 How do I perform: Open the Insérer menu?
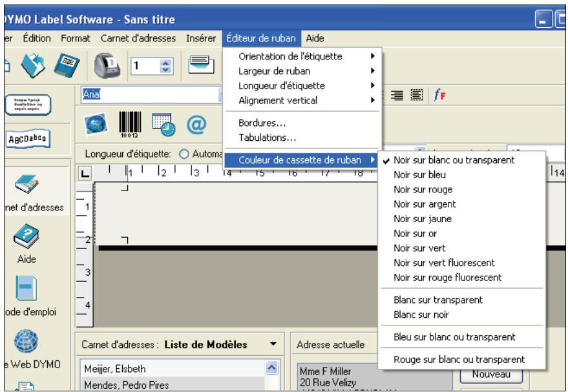(201, 38)
